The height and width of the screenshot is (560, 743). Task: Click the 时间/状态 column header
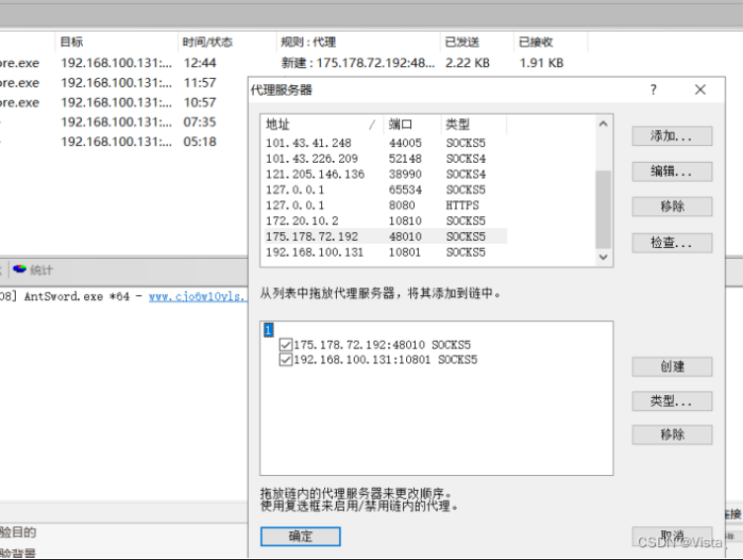point(227,42)
